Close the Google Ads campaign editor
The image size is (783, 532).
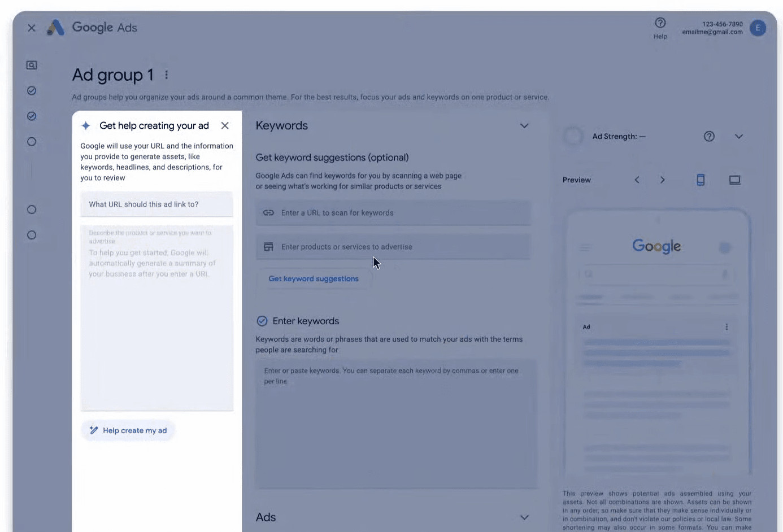(x=32, y=28)
